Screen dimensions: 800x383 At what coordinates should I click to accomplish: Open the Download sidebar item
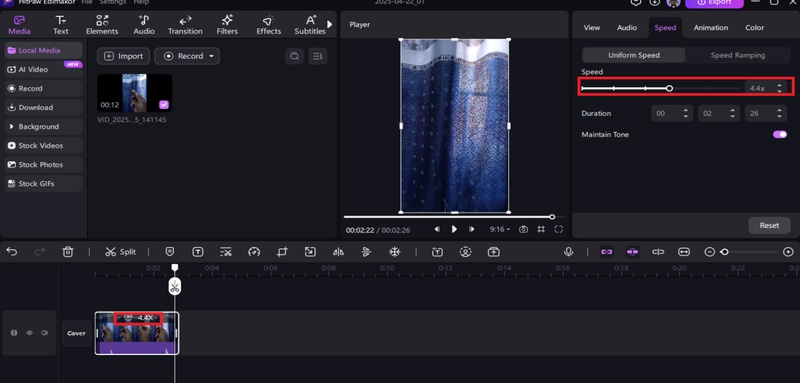(43, 108)
